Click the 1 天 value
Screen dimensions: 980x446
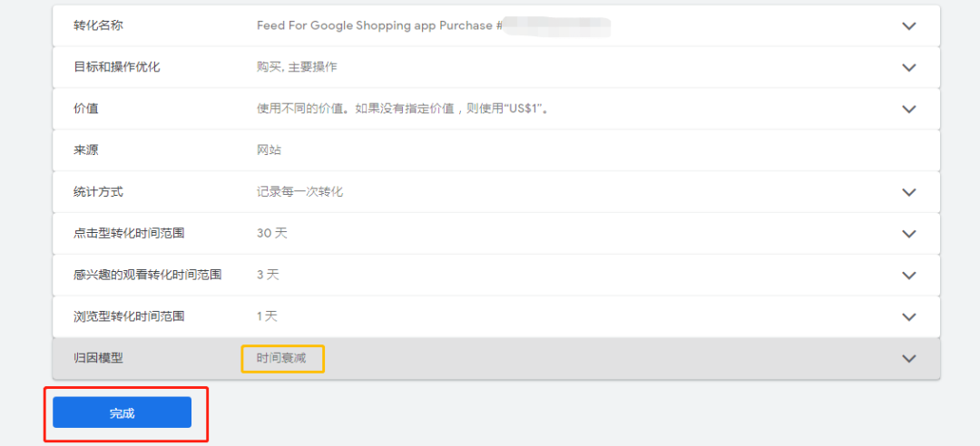pyautogui.click(x=267, y=316)
